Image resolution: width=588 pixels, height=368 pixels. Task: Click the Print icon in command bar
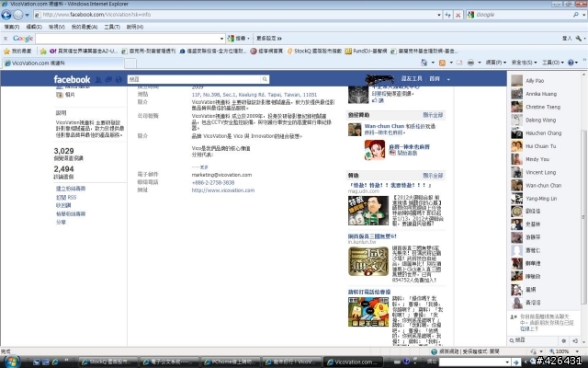coord(470,63)
